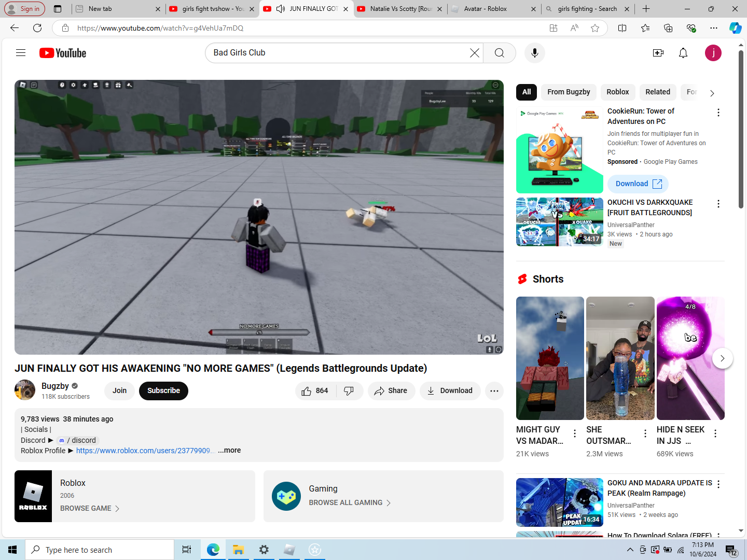Open the YouTube hamburger guide menu
747x560 pixels.
21,53
